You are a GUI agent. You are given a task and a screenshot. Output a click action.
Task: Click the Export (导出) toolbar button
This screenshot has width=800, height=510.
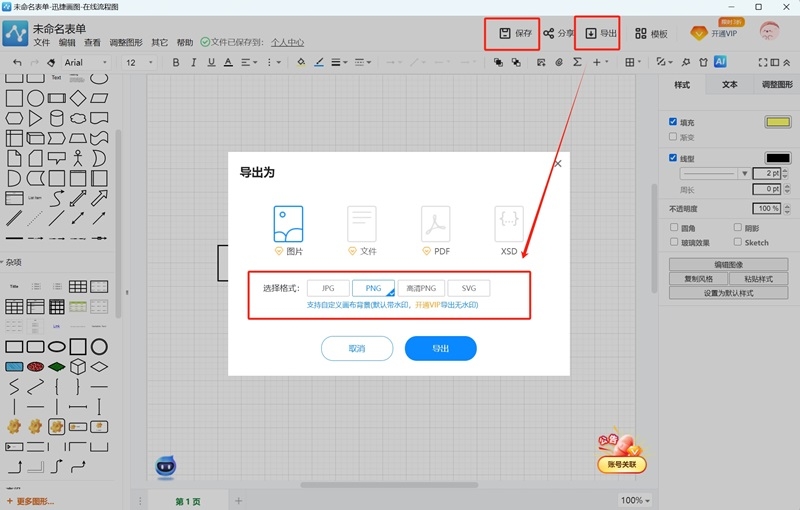(x=601, y=33)
